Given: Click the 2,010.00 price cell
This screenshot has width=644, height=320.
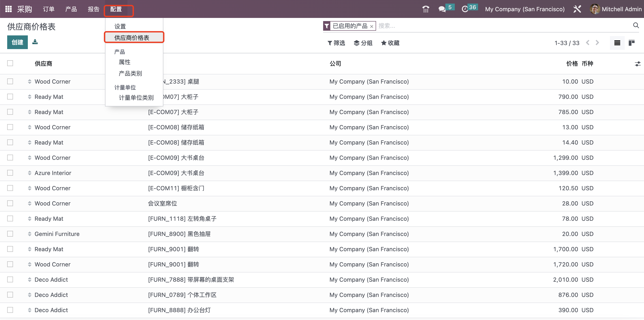Looking at the screenshot, I should [x=565, y=280].
